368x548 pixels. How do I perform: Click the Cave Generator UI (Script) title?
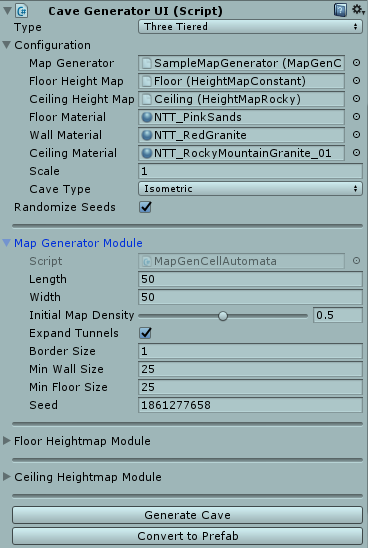(135, 11)
